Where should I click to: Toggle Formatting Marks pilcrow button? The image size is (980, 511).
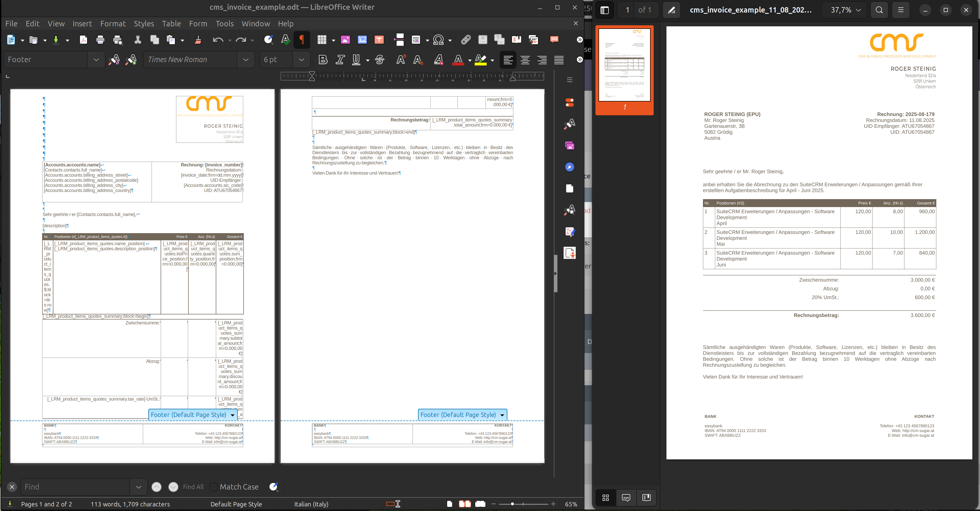click(x=302, y=40)
